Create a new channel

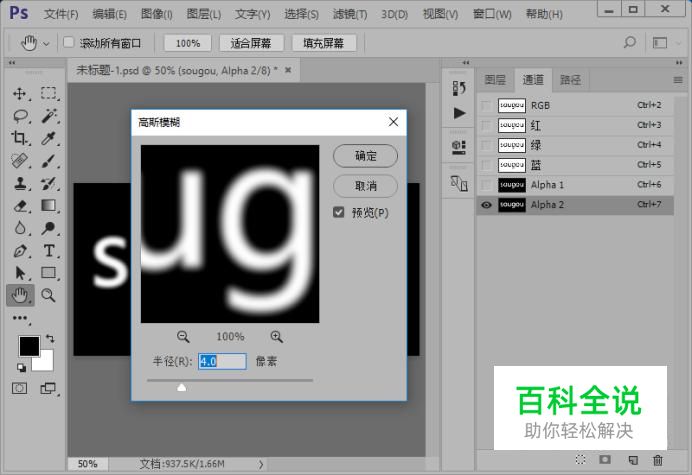[x=633, y=460]
